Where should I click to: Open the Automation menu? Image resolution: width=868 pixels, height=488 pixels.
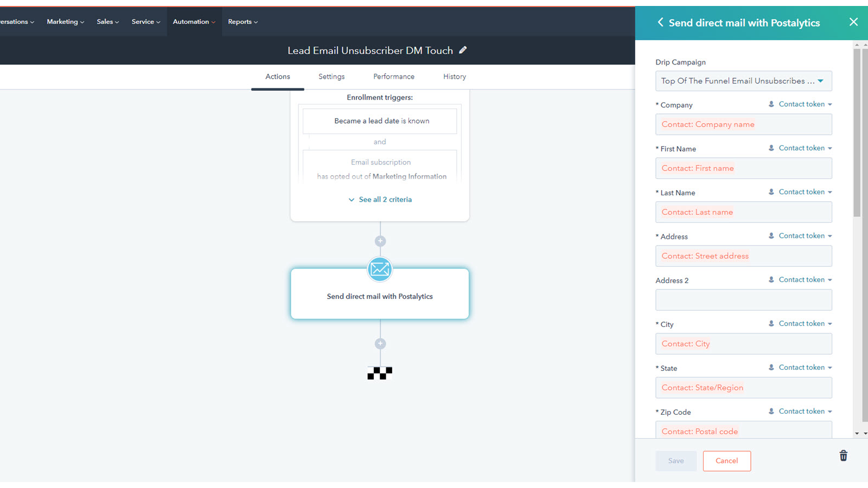point(194,22)
